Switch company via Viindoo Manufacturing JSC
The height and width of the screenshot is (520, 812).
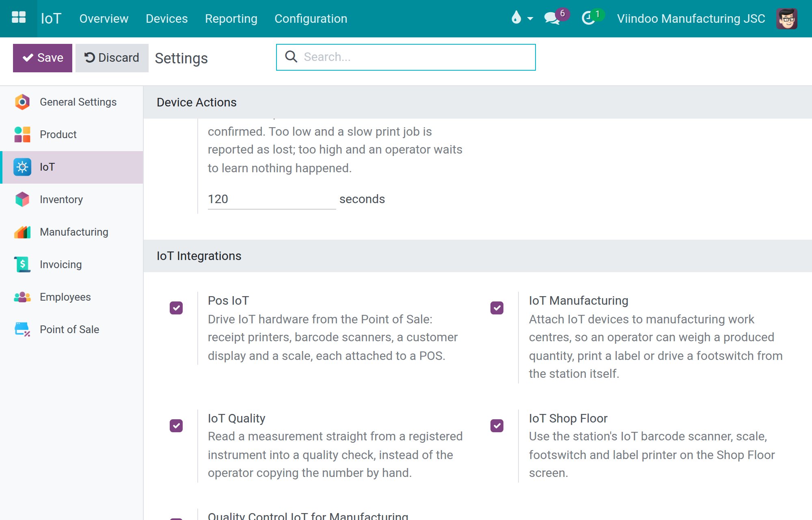pyautogui.click(x=691, y=19)
